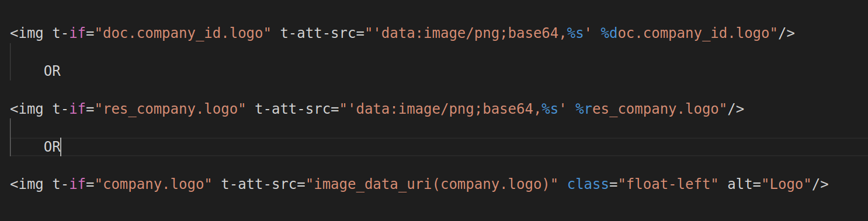Click the closing /> of the last line
The image size is (868, 221).
(820, 184)
